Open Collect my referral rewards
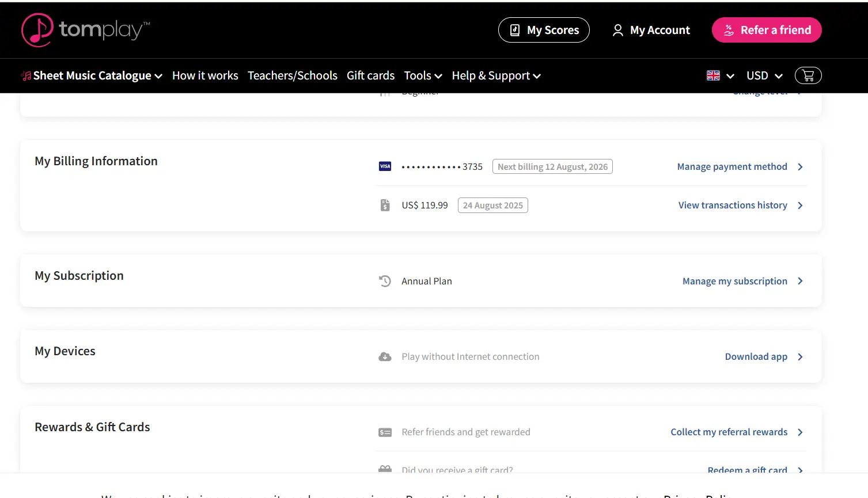 (x=729, y=432)
